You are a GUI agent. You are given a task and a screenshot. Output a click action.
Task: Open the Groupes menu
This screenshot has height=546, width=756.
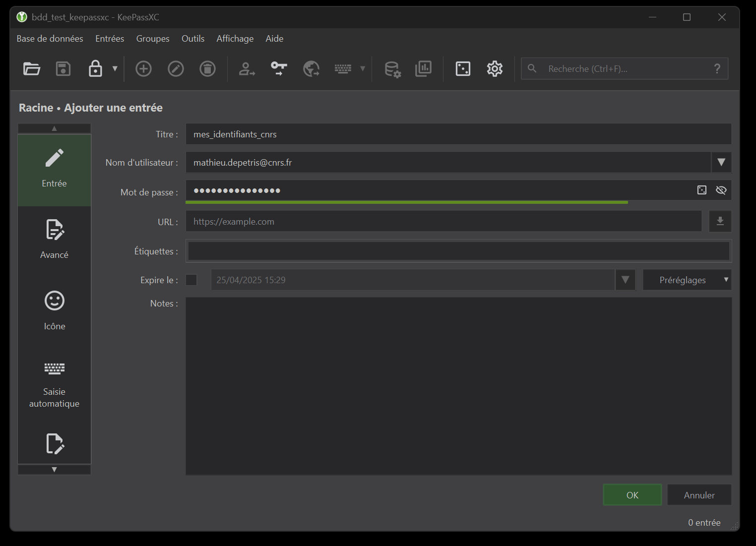[x=153, y=39]
